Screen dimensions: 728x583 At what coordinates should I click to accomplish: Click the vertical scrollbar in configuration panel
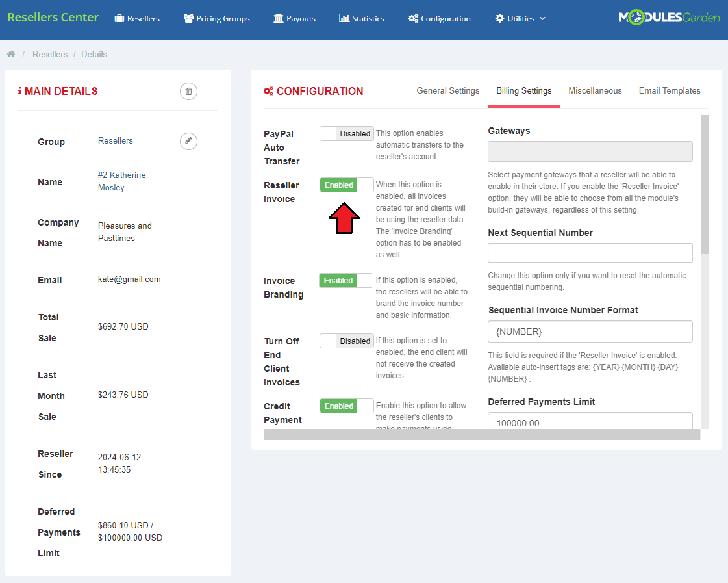[x=705, y=185]
